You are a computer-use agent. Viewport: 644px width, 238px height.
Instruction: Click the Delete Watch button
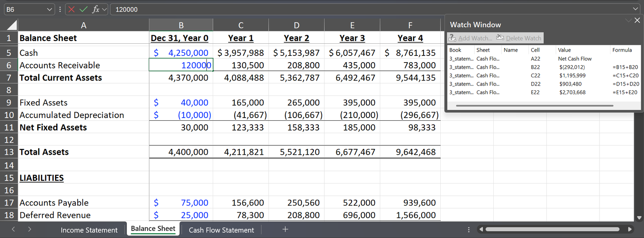519,38
